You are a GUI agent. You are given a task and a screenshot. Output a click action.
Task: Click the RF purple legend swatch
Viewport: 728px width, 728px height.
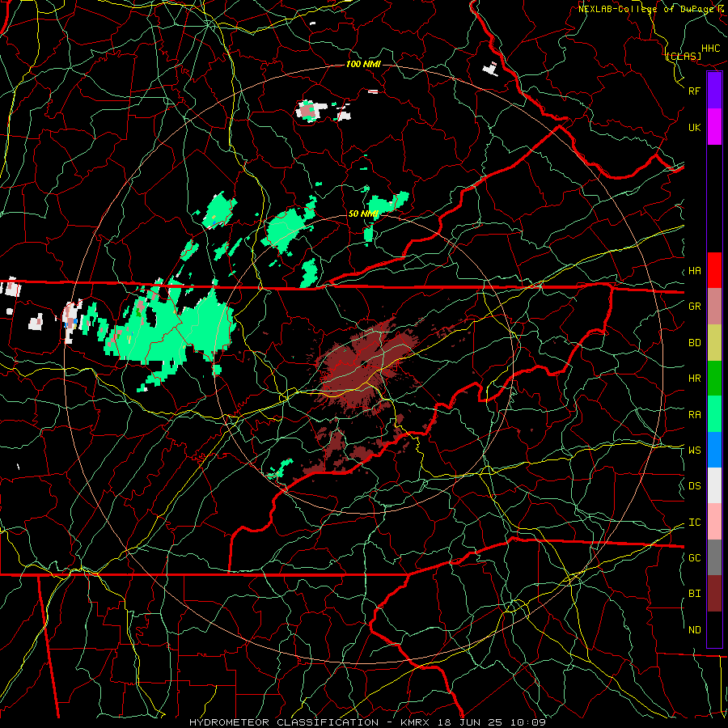(714, 91)
